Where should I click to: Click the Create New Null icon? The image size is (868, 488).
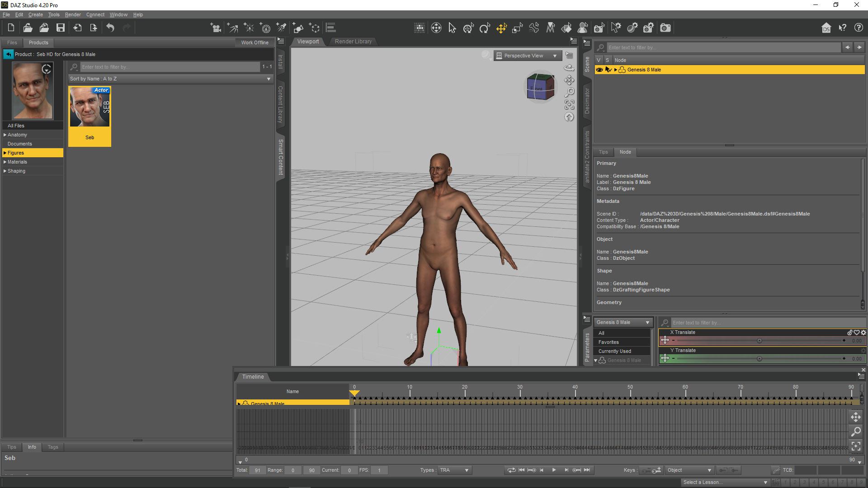click(x=315, y=28)
